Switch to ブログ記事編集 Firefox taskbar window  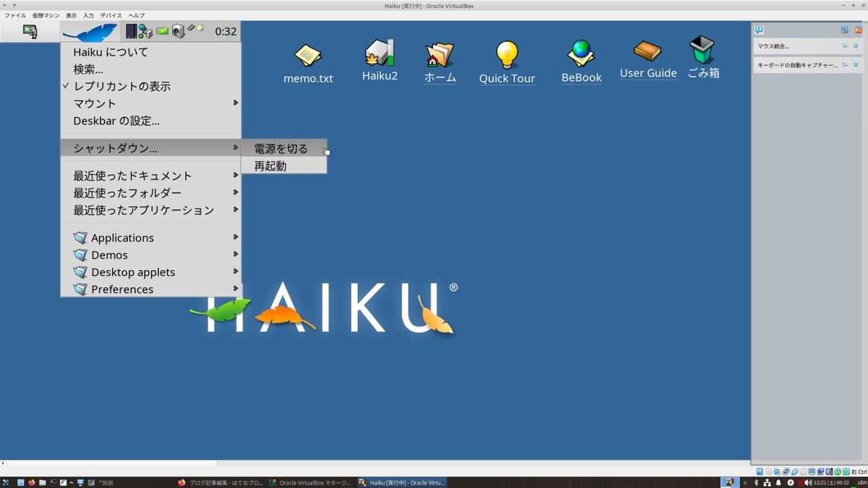click(221, 482)
